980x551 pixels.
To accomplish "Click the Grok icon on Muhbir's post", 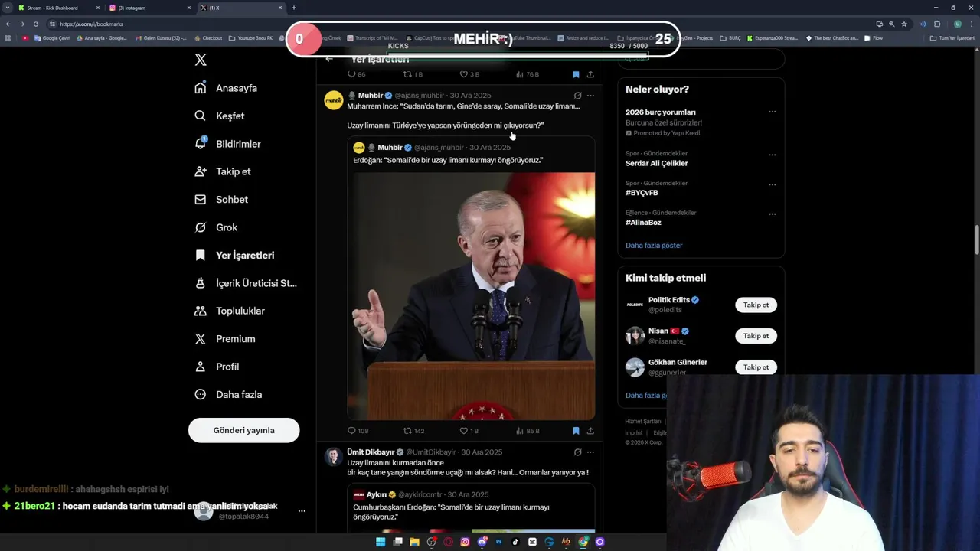I will (577, 96).
